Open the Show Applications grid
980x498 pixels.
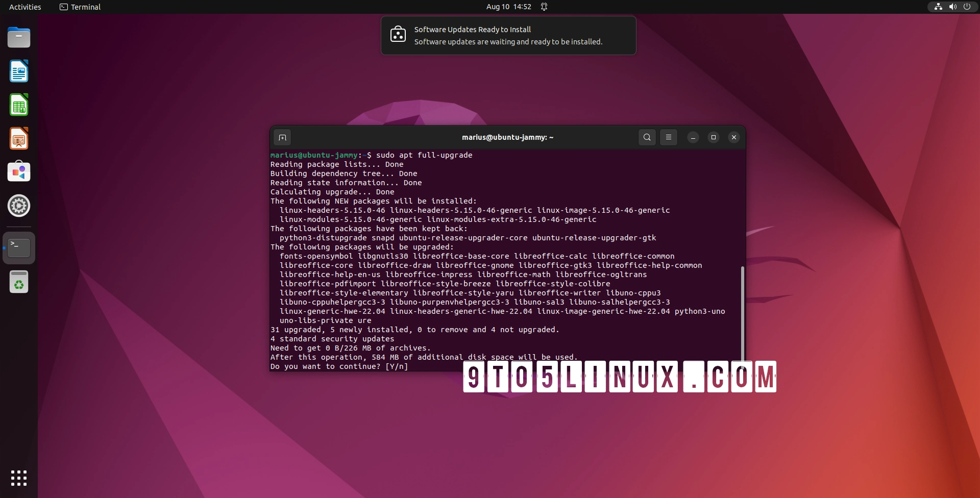pos(19,478)
